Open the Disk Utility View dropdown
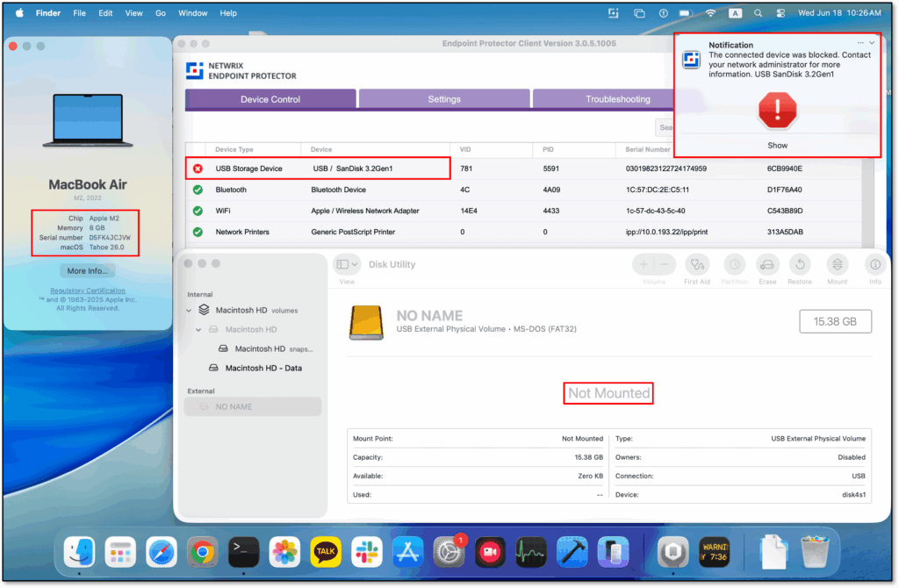Viewport: 899px width, 588px height. point(347,264)
